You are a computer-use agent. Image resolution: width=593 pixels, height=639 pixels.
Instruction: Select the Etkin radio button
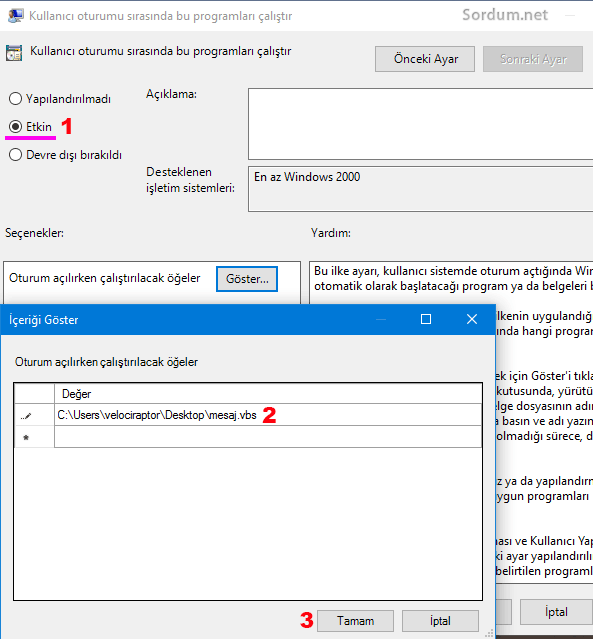pyautogui.click(x=15, y=127)
